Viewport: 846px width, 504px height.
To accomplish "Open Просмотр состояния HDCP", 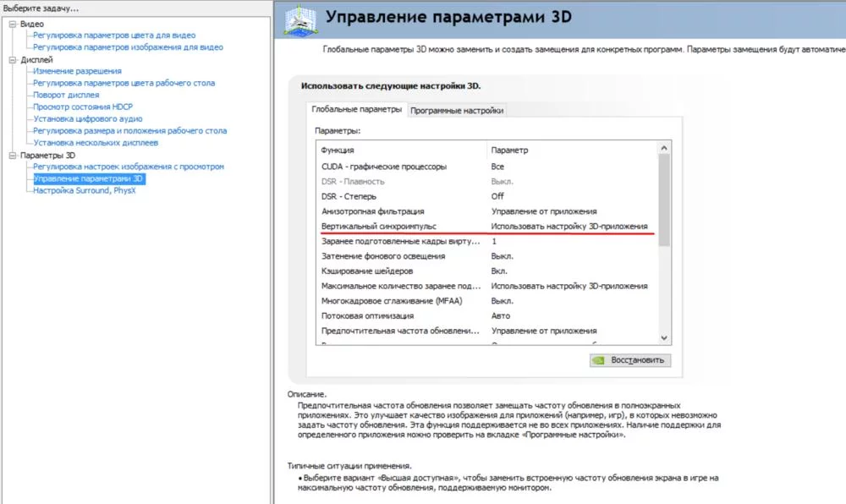I will [x=83, y=107].
